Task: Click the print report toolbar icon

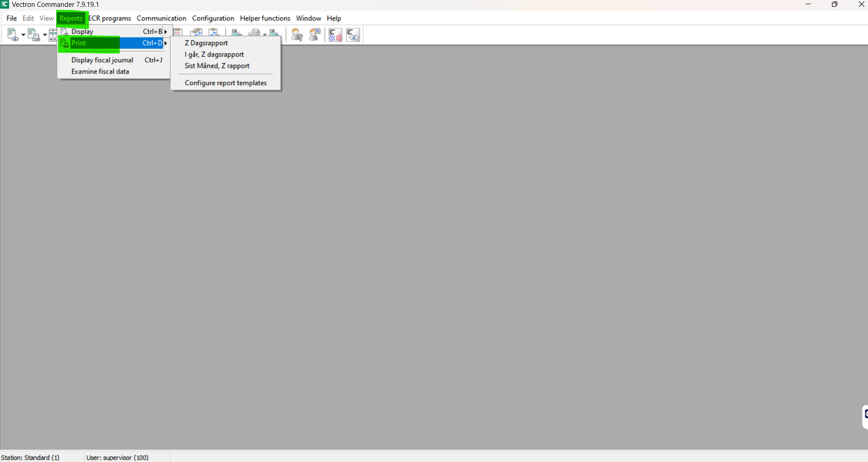Action: (x=34, y=35)
